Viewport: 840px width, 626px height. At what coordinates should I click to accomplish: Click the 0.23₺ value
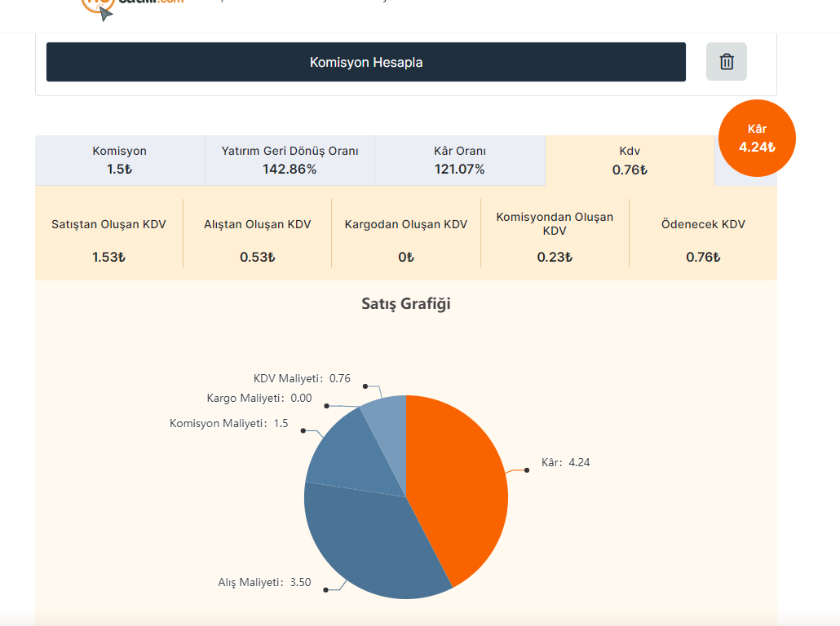tap(555, 257)
